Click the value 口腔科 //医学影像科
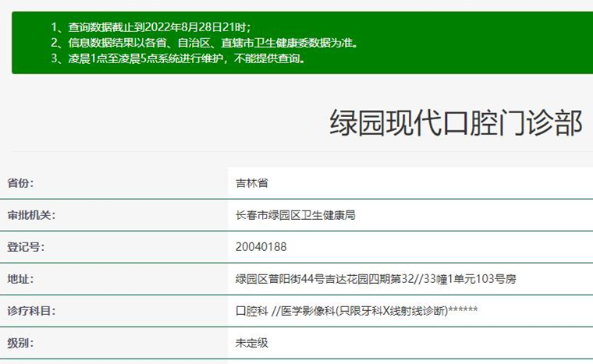 click(x=357, y=311)
